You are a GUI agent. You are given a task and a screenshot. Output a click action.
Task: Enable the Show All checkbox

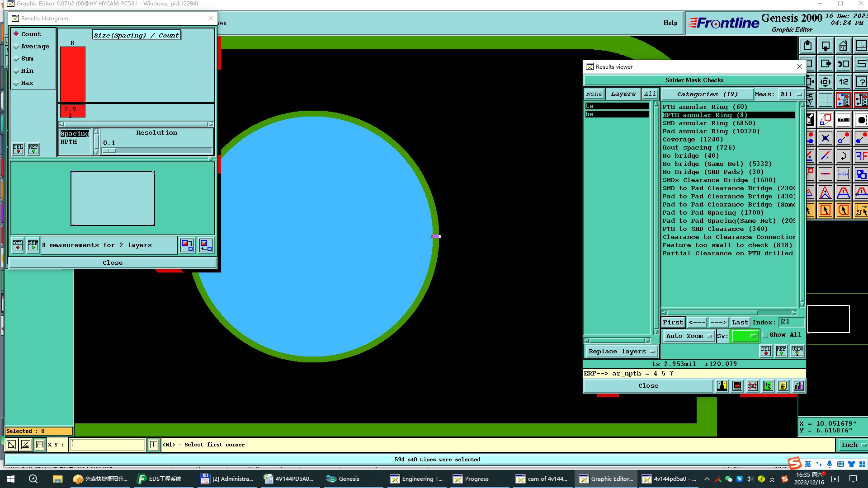click(765, 335)
